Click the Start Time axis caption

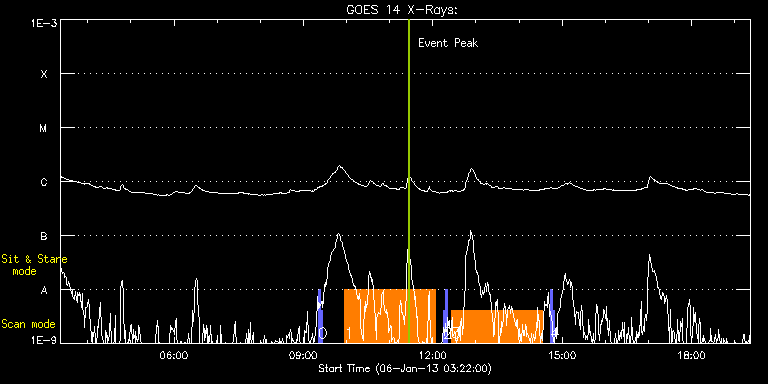(405, 368)
